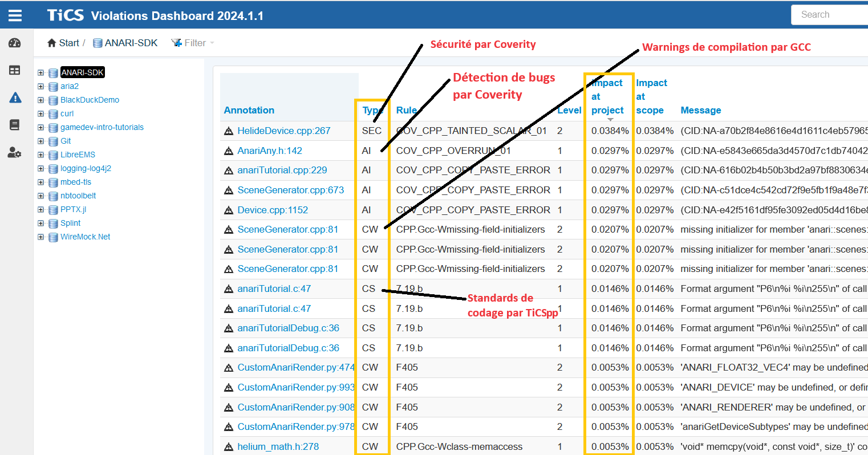The image size is (868, 455).
Task: Open the violations warning triangle in sidebar
Action: click(15, 97)
